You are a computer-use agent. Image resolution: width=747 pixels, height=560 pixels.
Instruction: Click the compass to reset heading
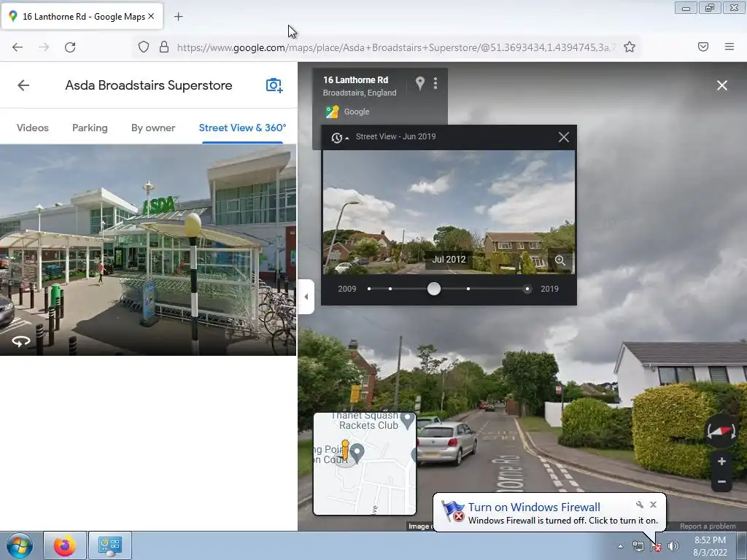point(721,431)
